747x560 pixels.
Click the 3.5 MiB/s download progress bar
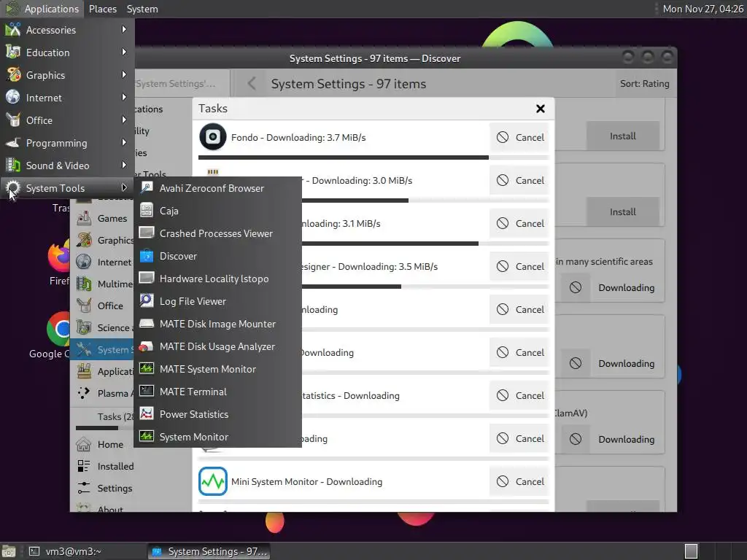click(x=425, y=287)
